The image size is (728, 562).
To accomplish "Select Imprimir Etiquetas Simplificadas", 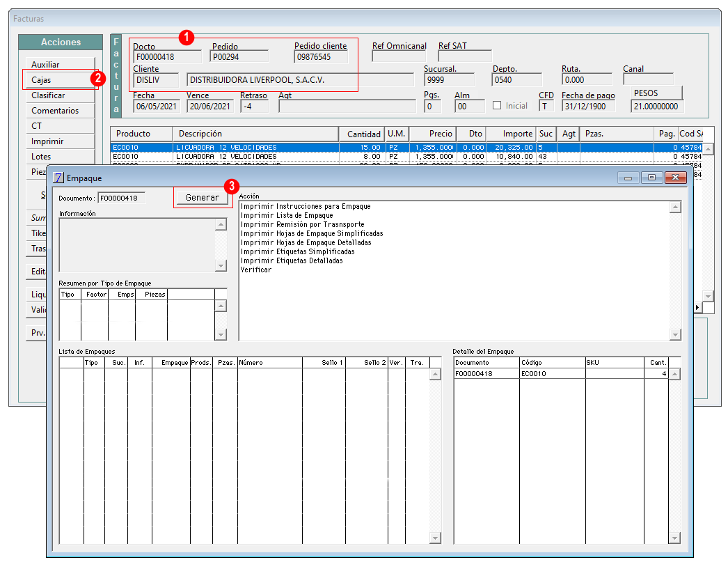I will point(298,251).
